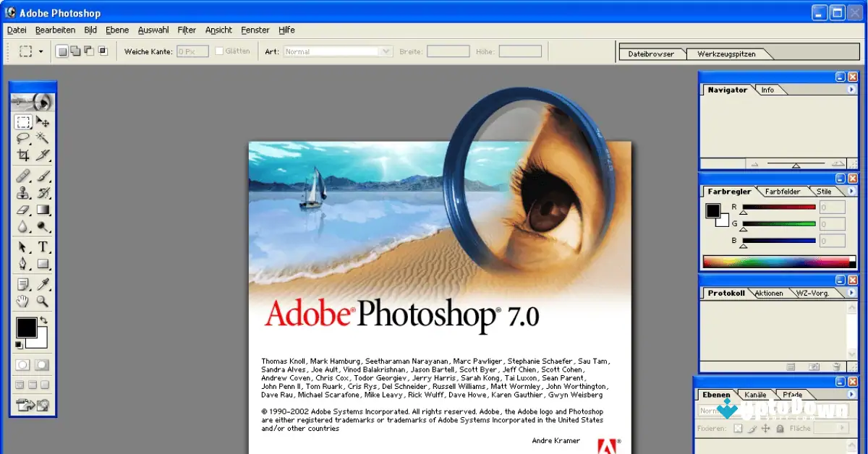Viewport: 868px width, 454px height.
Task: Click the Werkzeugspitzen palette button
Action: pos(726,52)
